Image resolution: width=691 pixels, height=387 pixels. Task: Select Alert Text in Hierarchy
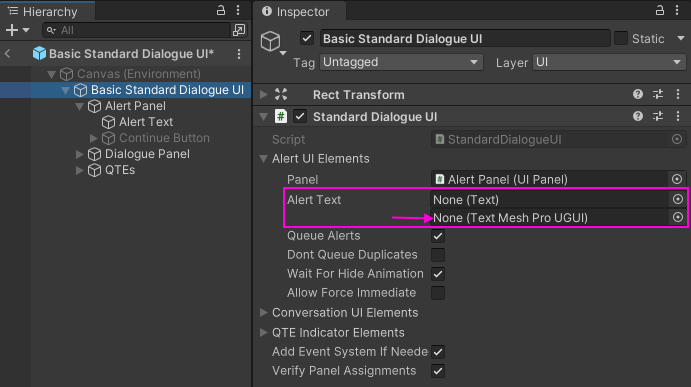pyautogui.click(x=146, y=122)
